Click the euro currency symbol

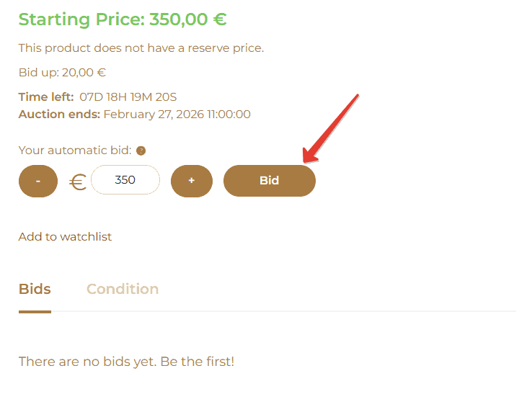(78, 182)
